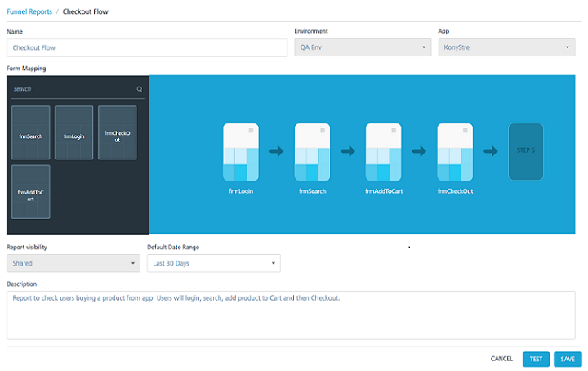Image resolution: width=588 pixels, height=371 pixels.
Task: Select the frmSearch form tile in the palette
Action: click(31, 133)
